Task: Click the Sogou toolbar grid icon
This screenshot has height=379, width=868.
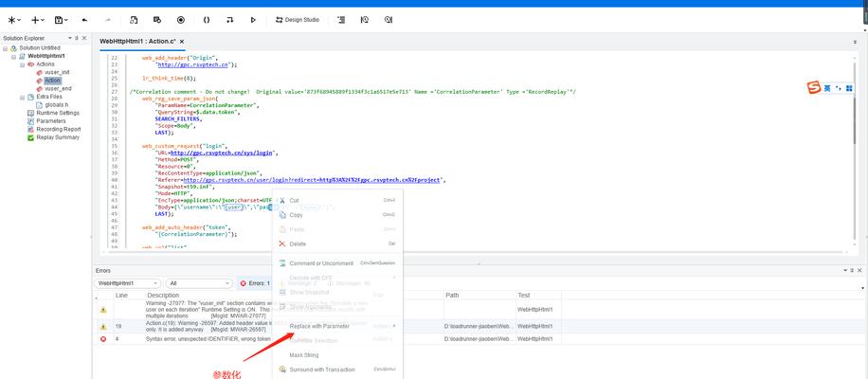Action: 849,88
